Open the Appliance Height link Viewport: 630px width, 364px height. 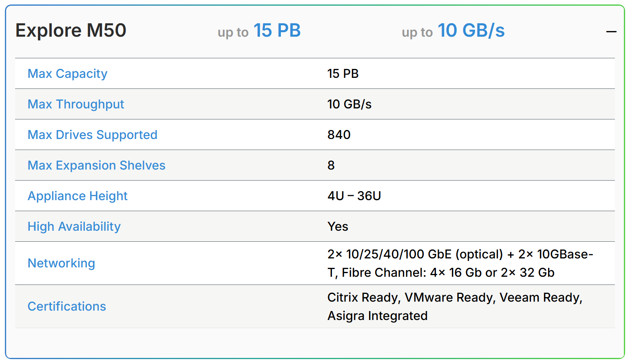pyautogui.click(x=77, y=196)
